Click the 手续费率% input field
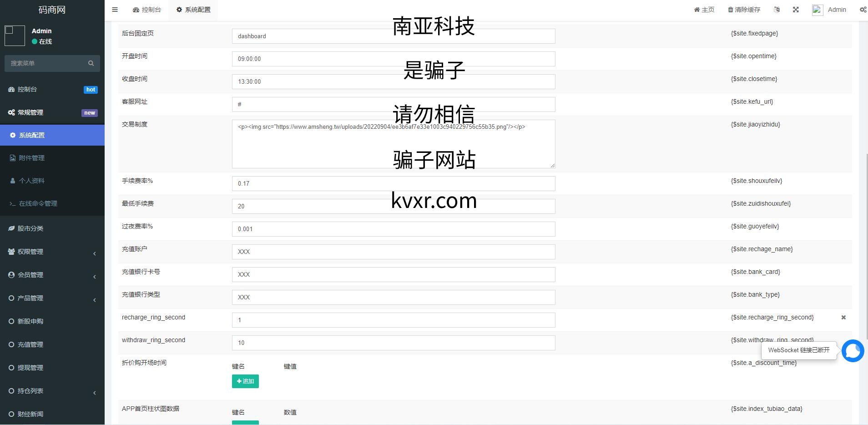 coord(393,184)
